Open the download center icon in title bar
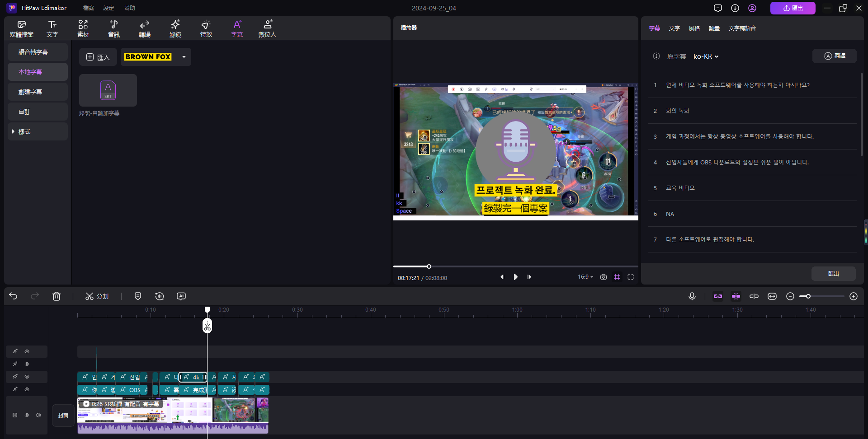The width and height of the screenshot is (868, 439). click(735, 8)
